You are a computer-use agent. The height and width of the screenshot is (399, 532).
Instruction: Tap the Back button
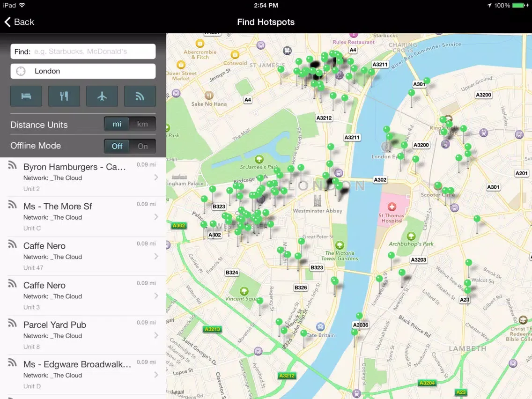pos(19,22)
